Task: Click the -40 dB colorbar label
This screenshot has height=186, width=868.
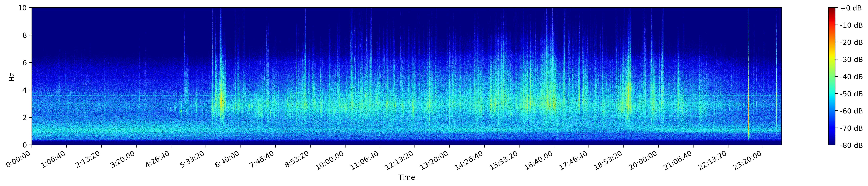Action: [x=851, y=77]
